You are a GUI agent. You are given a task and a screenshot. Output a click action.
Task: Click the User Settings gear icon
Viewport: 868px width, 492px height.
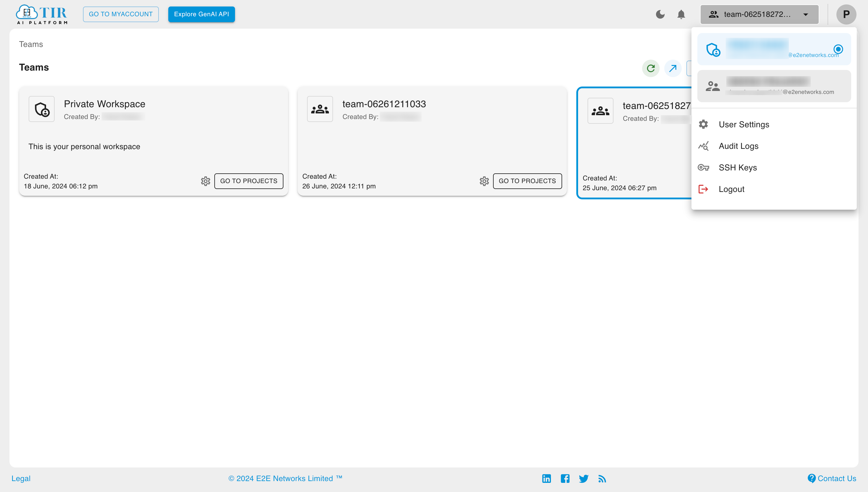(704, 124)
